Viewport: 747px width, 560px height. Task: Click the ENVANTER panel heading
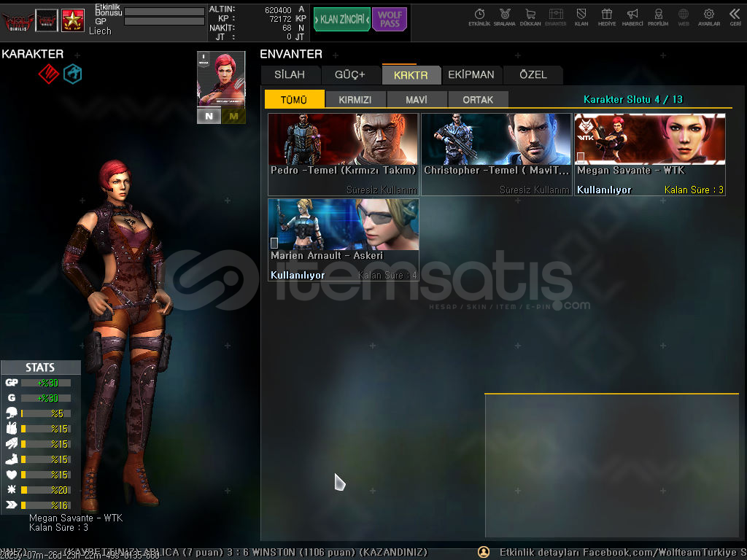click(x=291, y=54)
